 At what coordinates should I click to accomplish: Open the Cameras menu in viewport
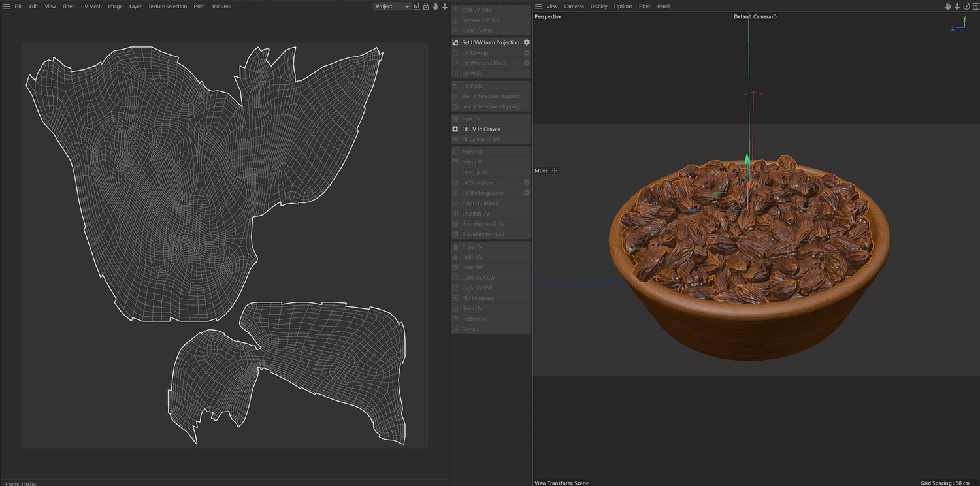pos(574,7)
